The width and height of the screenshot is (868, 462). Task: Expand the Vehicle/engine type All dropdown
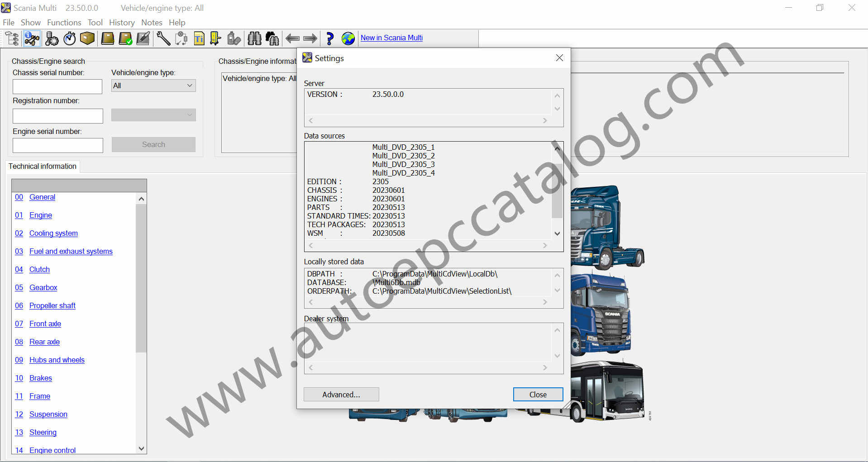(153, 86)
